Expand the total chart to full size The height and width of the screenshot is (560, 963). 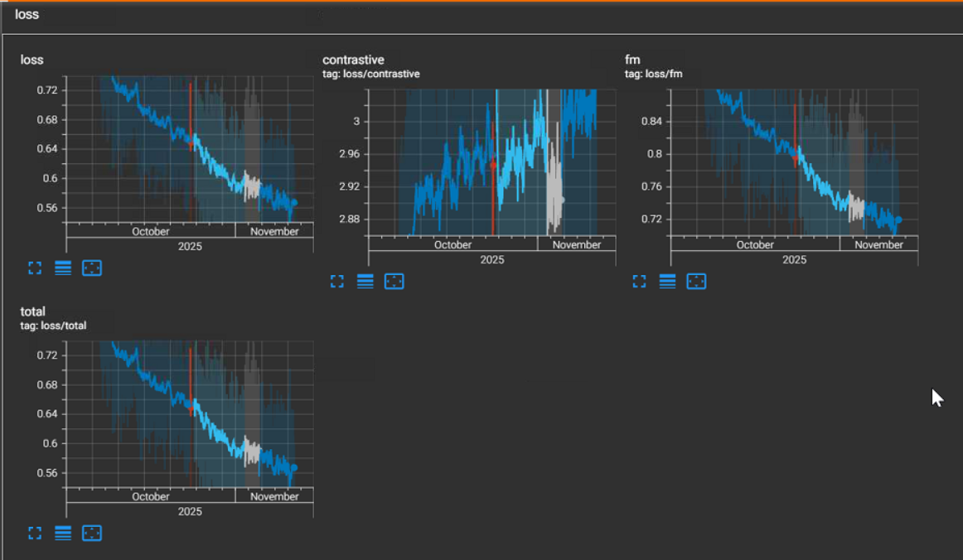click(35, 533)
